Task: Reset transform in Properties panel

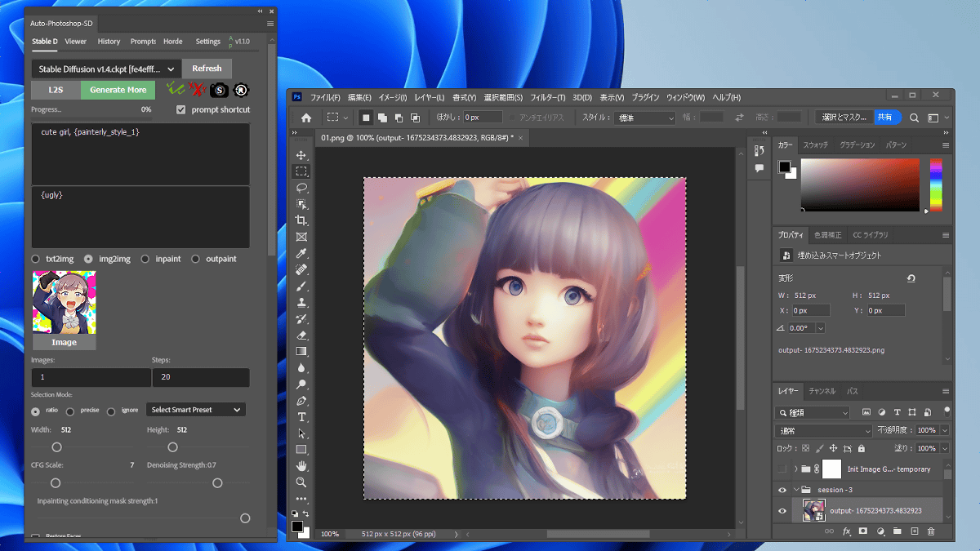Action: point(911,278)
